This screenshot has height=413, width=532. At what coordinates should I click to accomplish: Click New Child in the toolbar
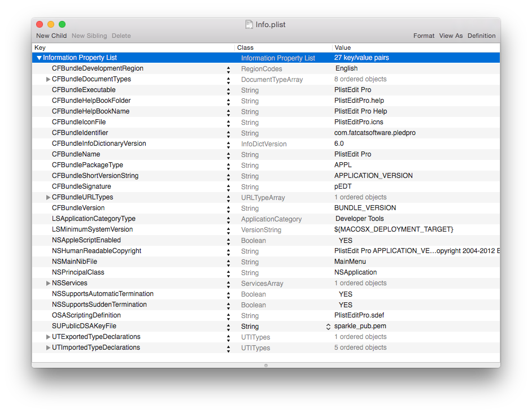(x=51, y=36)
